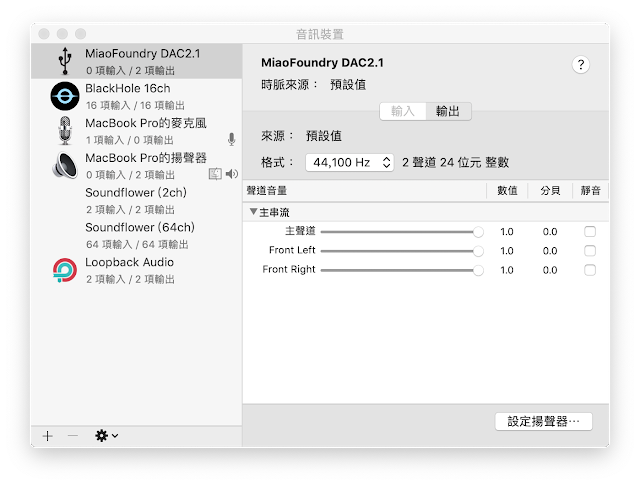
Task: Open help with the question mark button
Action: tap(580, 65)
